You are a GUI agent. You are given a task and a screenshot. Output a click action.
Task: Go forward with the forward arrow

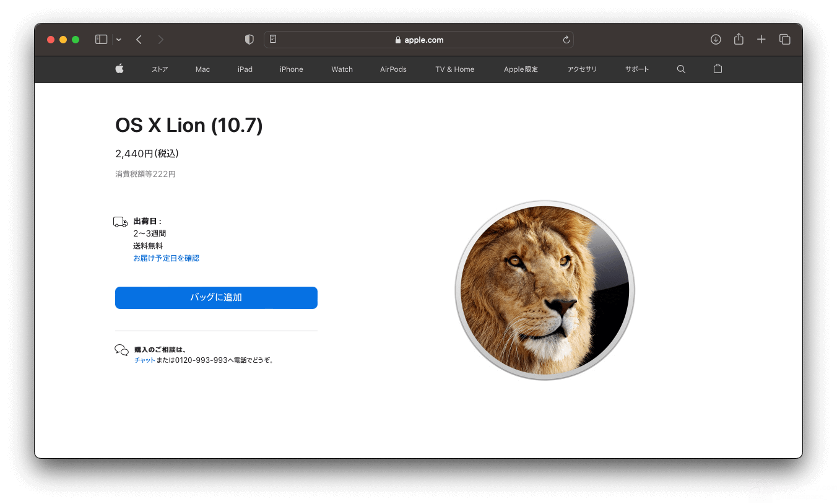click(x=161, y=40)
